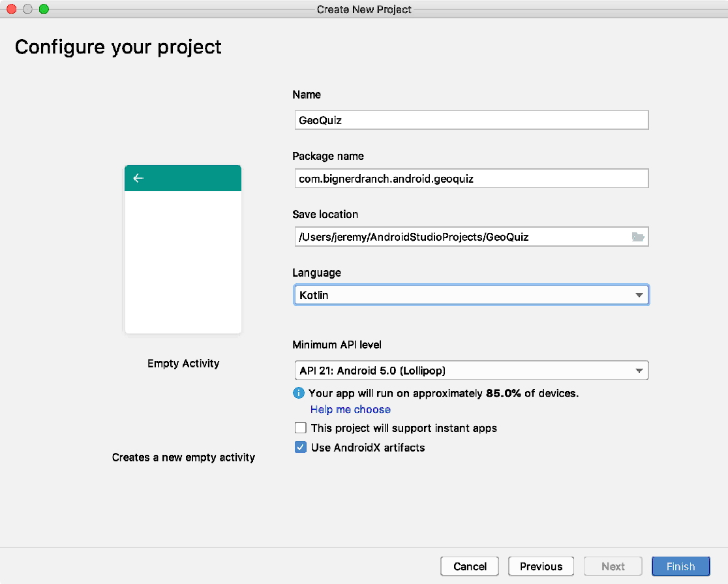Click the 'Package name' field label
This screenshot has height=584, width=728.
coord(327,156)
